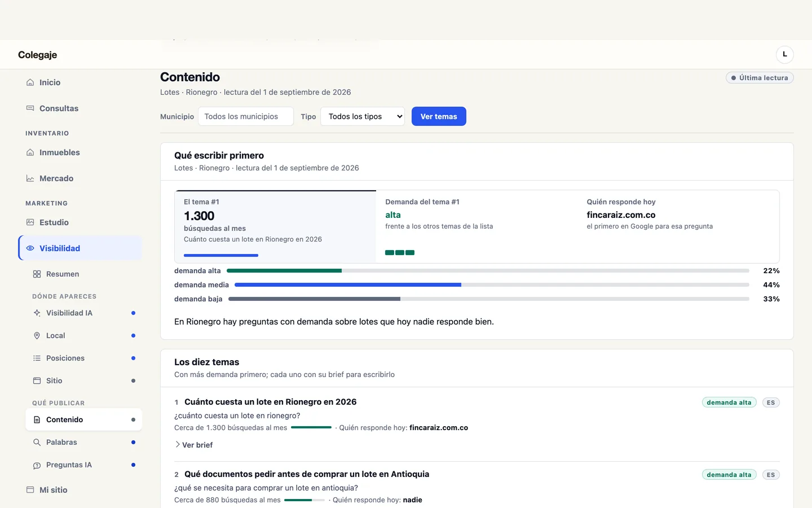Click ES tag on topic 2
The image size is (812, 508).
(x=771, y=475)
